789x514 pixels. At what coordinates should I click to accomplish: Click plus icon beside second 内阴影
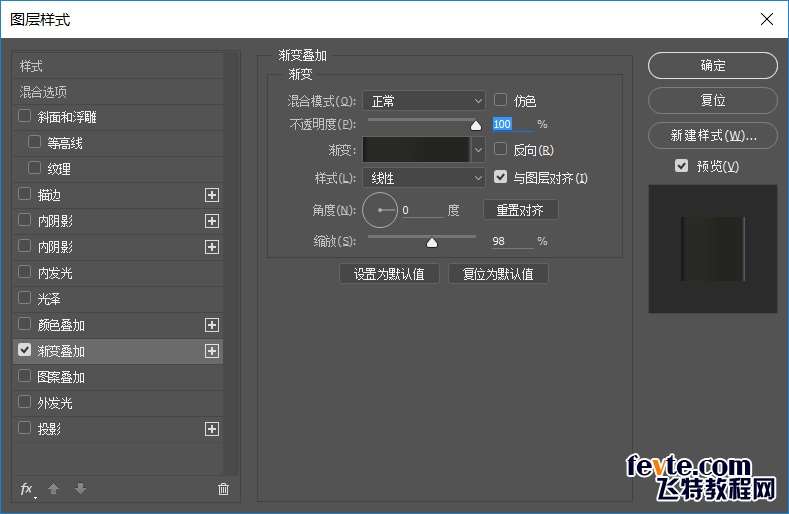coord(212,247)
